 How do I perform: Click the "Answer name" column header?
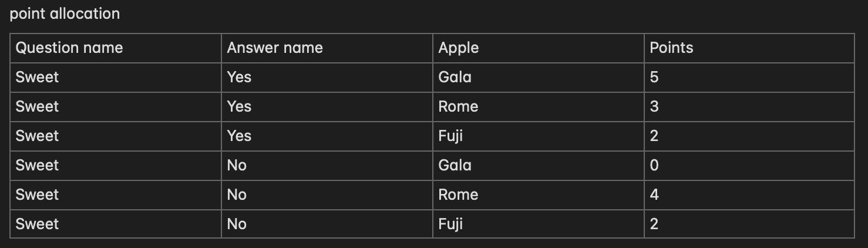click(x=275, y=48)
